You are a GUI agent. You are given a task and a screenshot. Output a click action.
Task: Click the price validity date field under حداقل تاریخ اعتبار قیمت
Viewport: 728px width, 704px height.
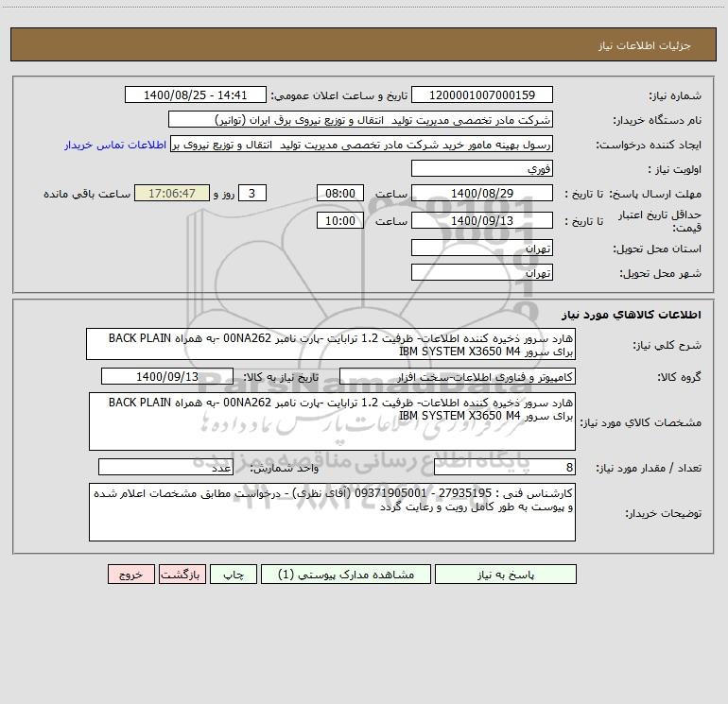coord(482,220)
